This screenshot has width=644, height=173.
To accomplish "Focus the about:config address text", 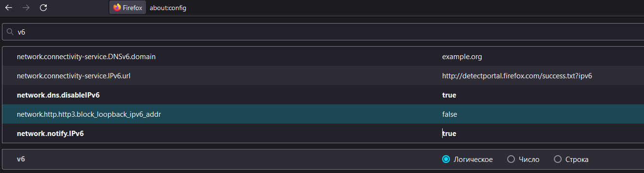I will 168,8.
